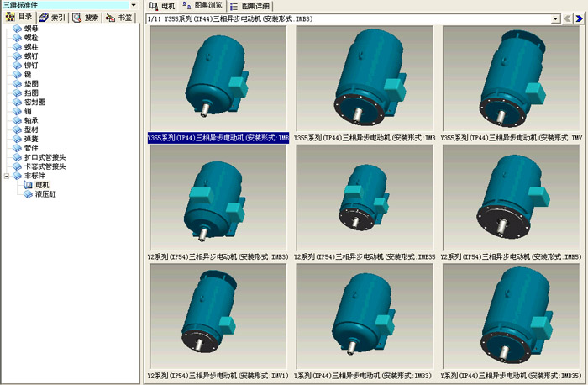This screenshot has width=588, height=385.
Task: Click the 螺母 tree item icon
Action: pyautogui.click(x=17, y=29)
